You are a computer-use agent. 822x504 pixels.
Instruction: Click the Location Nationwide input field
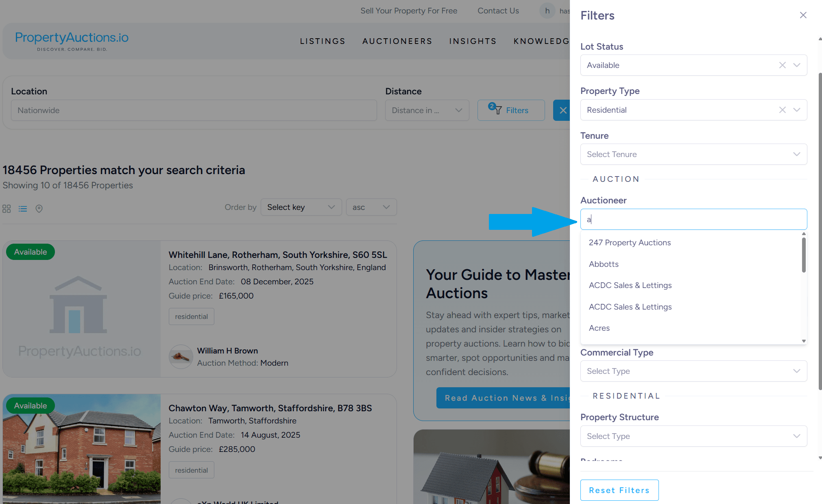[194, 110]
